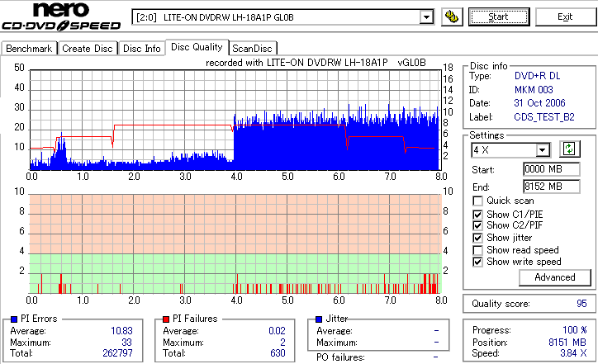Click the blue PI Errors legend square

click(14, 319)
